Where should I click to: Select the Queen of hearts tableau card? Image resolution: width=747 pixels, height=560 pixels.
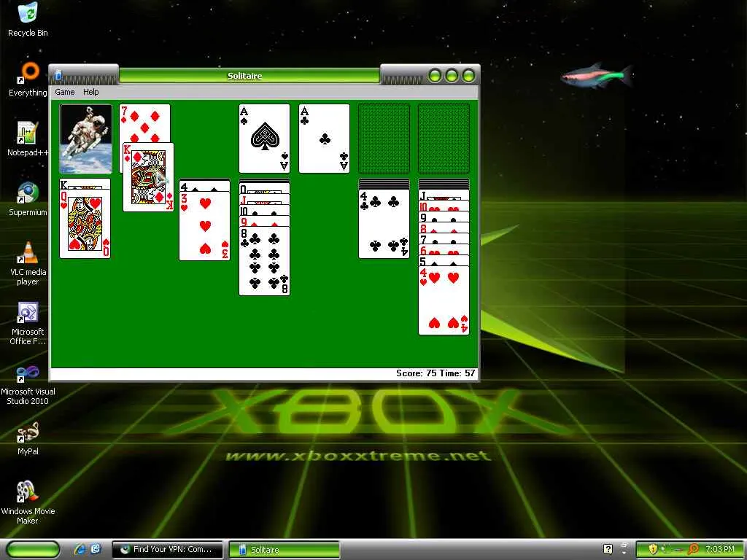pos(85,223)
